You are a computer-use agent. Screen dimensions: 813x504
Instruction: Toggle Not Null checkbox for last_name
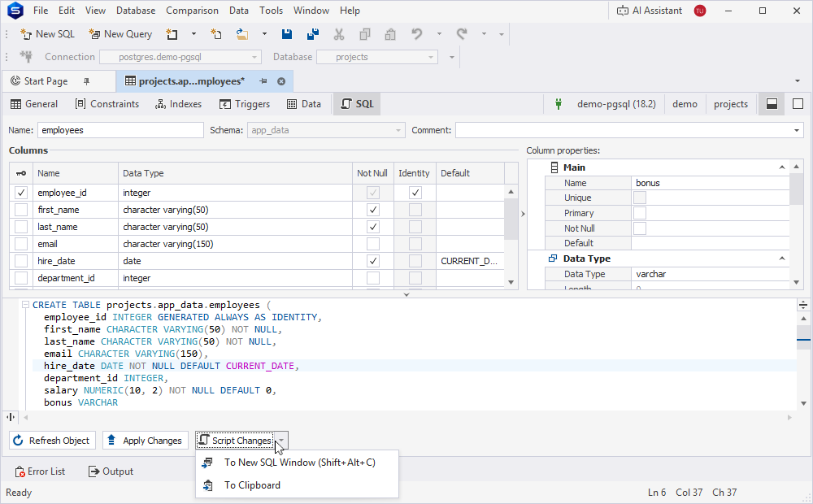pos(373,227)
